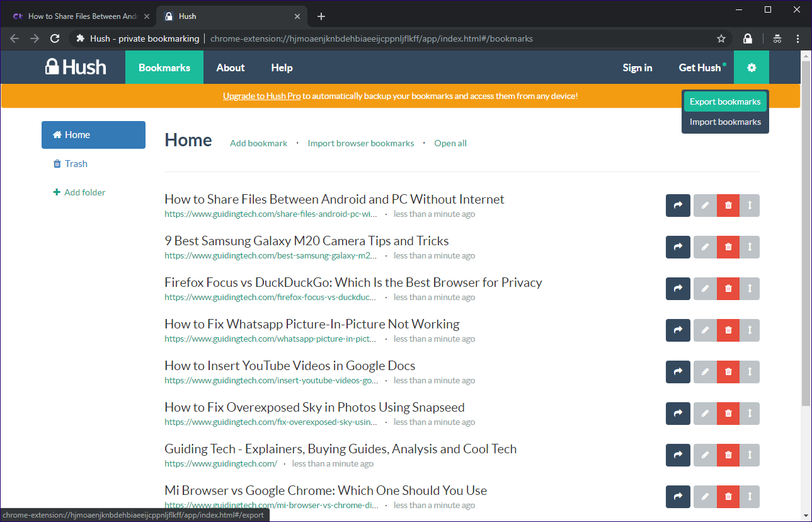
Task: Choose Import bookmarks from the dropdown
Action: point(725,122)
